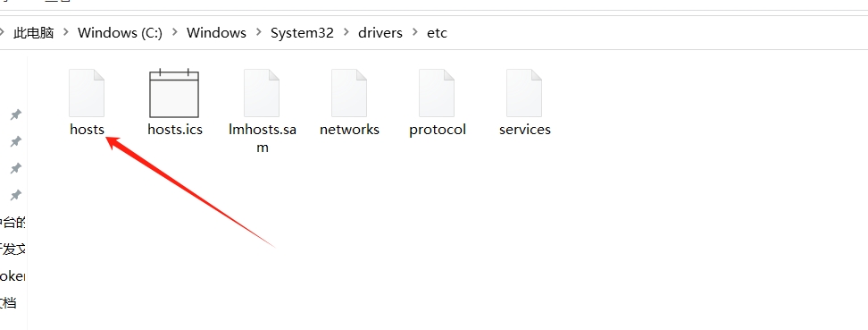Image resolution: width=868 pixels, height=330 pixels.
Task: Expand chevron after drivers breadcrumb
Action: tap(415, 33)
